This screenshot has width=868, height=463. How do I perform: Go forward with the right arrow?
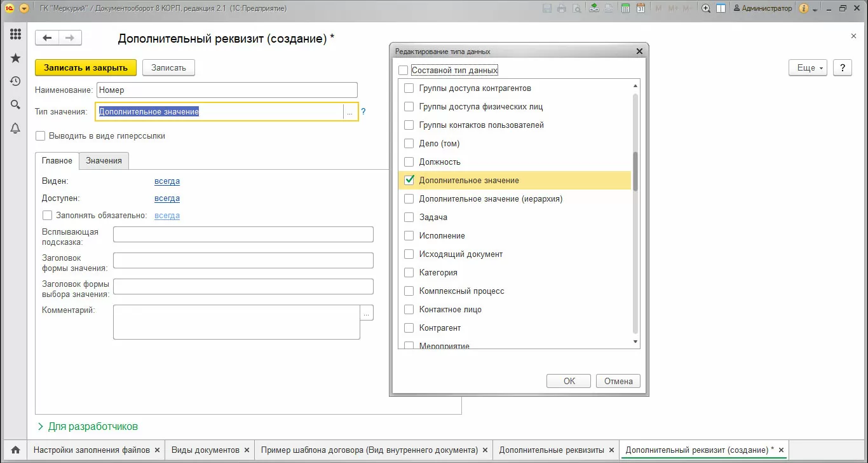click(x=70, y=38)
